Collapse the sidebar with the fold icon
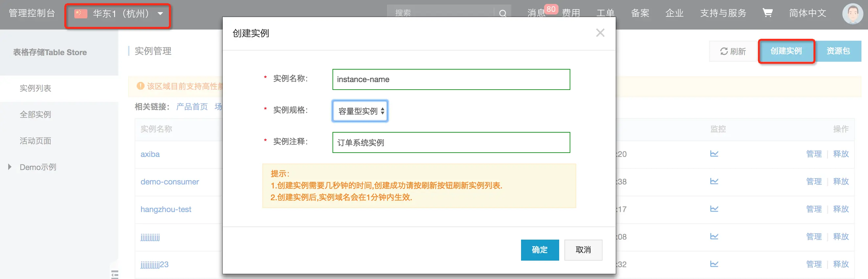This screenshot has height=279, width=868. 115,274
